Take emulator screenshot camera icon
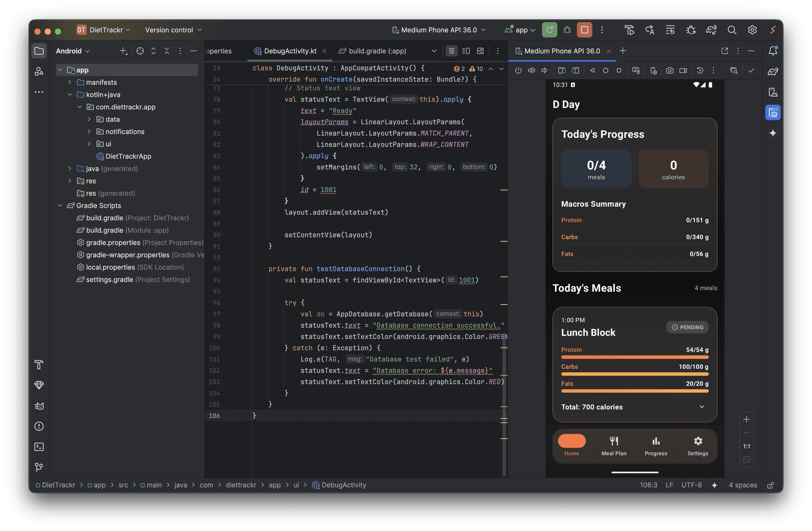Screen dimensions: 812x531 (669, 70)
